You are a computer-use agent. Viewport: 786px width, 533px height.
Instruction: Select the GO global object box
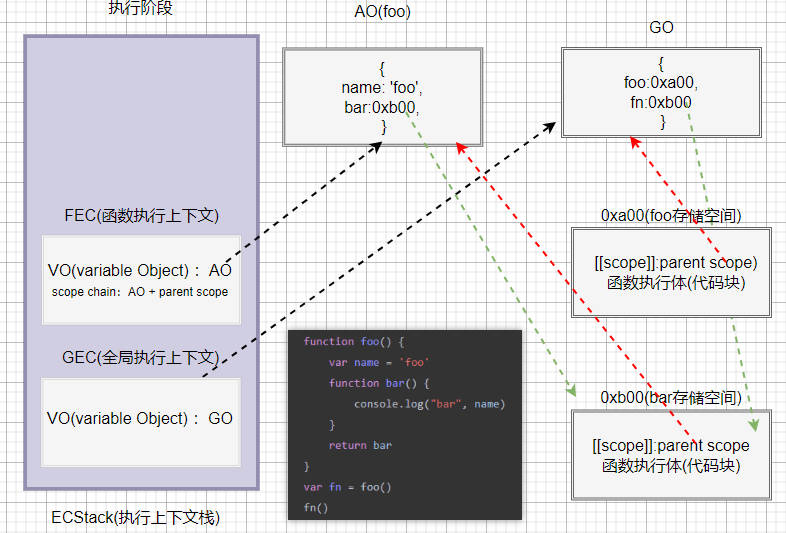click(661, 92)
